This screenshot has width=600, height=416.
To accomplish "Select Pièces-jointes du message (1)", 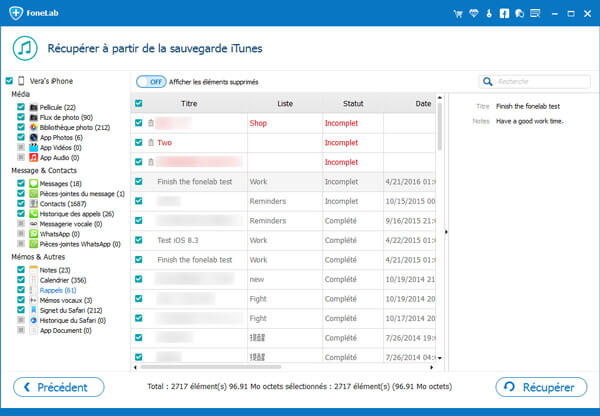I will [82, 194].
